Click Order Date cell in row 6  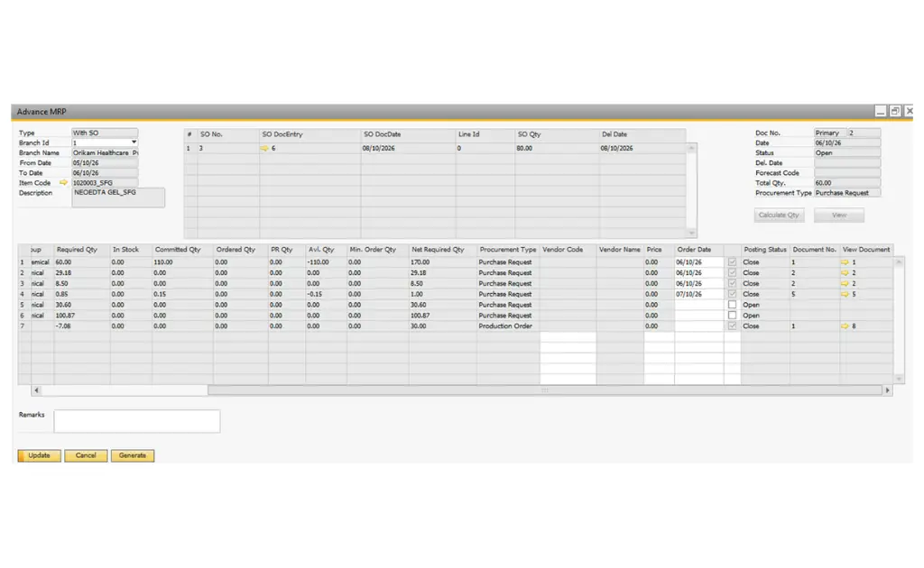[x=699, y=315]
